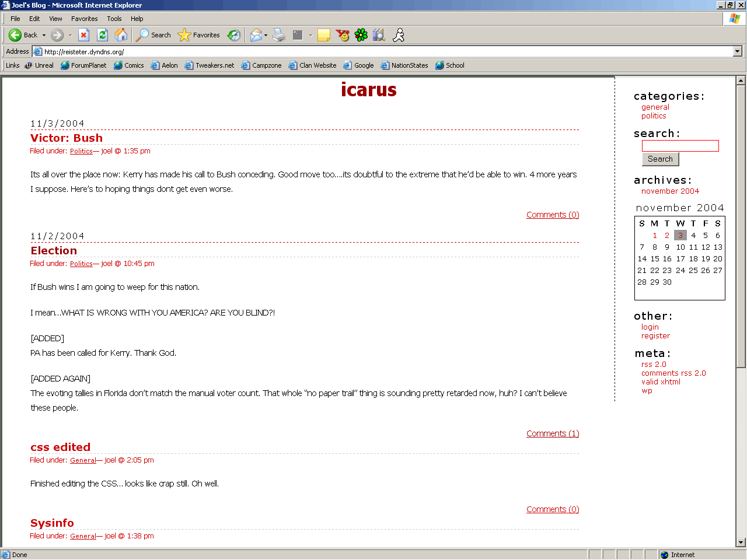747x560 pixels.
Task: Open the File menu
Action: click(15, 19)
